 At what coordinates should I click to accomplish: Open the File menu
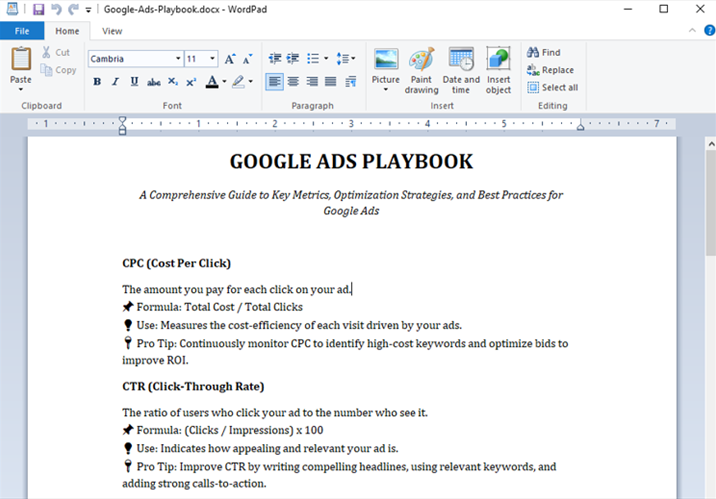(22, 31)
